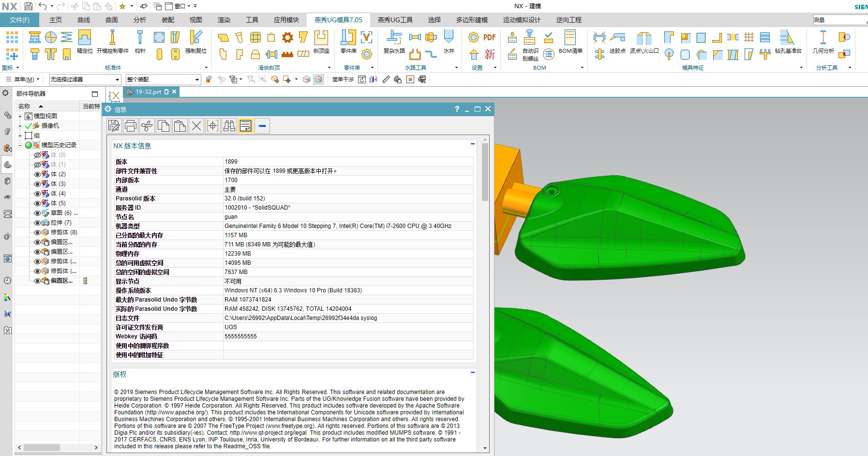The width and height of the screenshot is (868, 456).
Task: Toggle visibility eye for 体 (0)
Action: (x=37, y=155)
